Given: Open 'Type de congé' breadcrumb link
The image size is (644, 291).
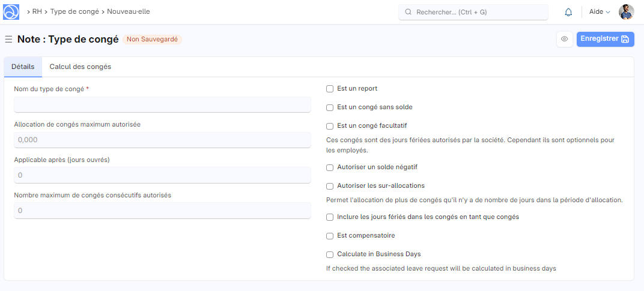Looking at the screenshot, I should (74, 11).
